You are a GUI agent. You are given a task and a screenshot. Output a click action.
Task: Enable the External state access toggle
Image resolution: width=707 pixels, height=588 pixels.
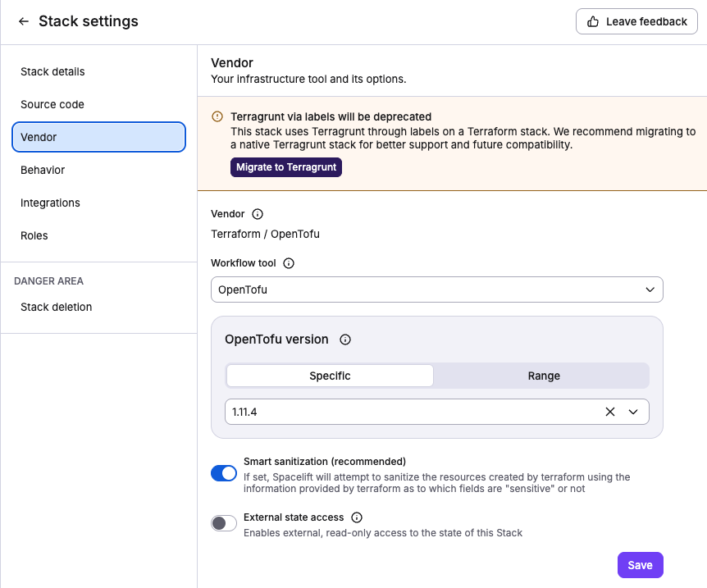point(224,522)
